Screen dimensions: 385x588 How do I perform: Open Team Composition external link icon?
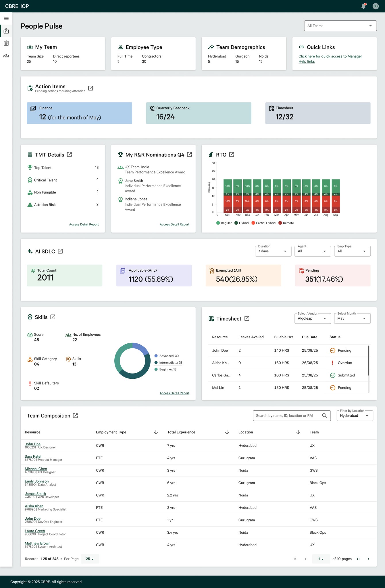[75, 416]
